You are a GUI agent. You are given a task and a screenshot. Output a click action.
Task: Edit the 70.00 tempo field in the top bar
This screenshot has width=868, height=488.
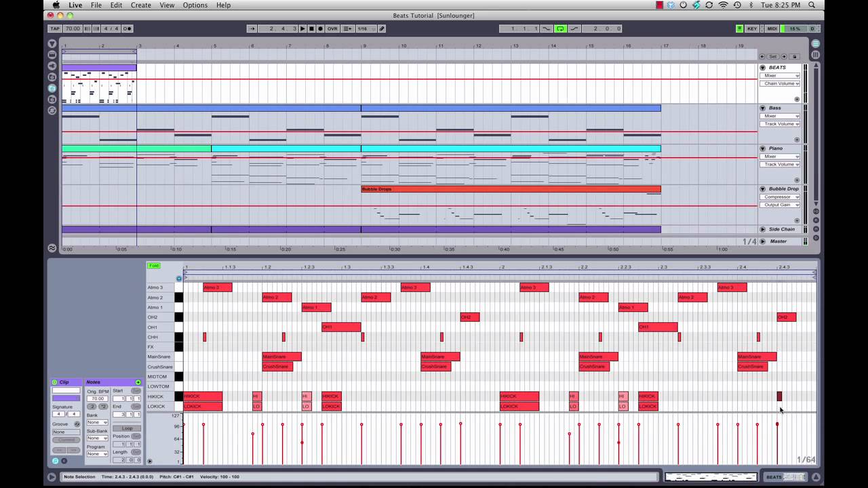pyautogui.click(x=73, y=28)
